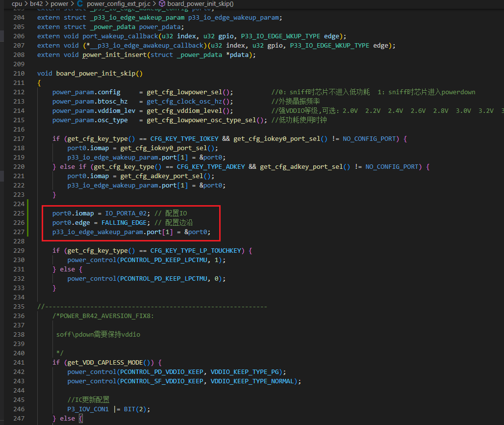The height and width of the screenshot is (425, 504).
Task: Click the BIT(2) macro on line 246
Action: click(135, 409)
